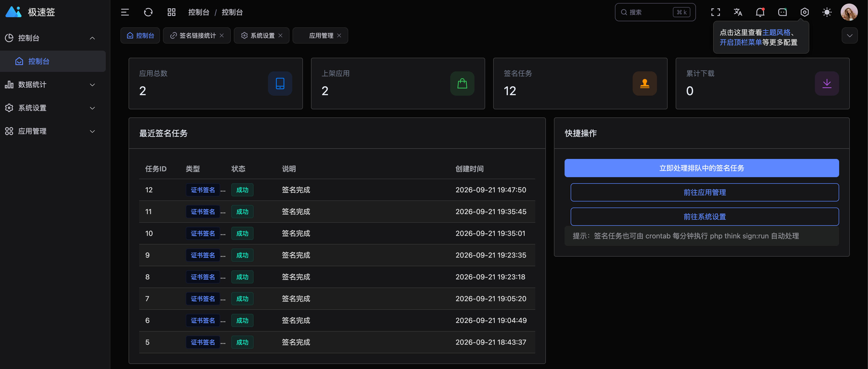Click the 累计下载 download icon
The image size is (868, 369).
(827, 84)
